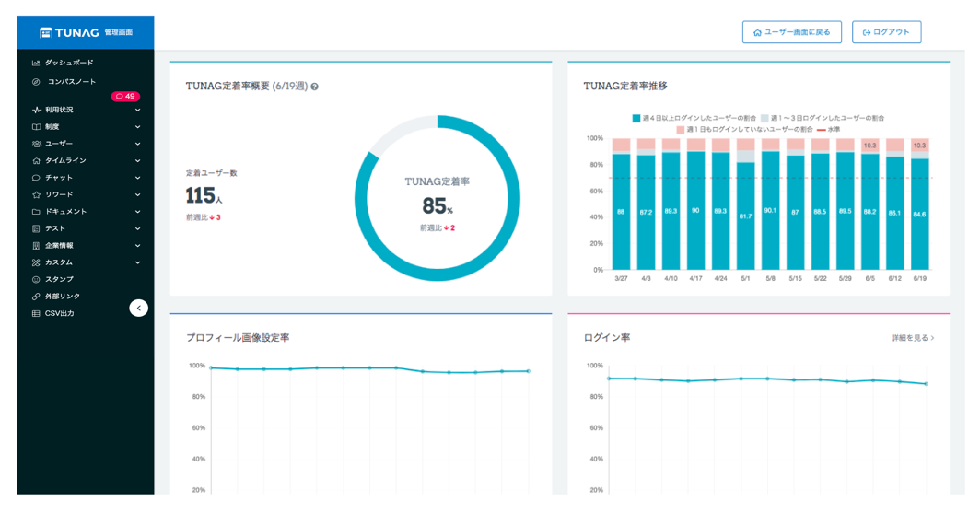Select スタンプ in the sidebar

[59, 279]
